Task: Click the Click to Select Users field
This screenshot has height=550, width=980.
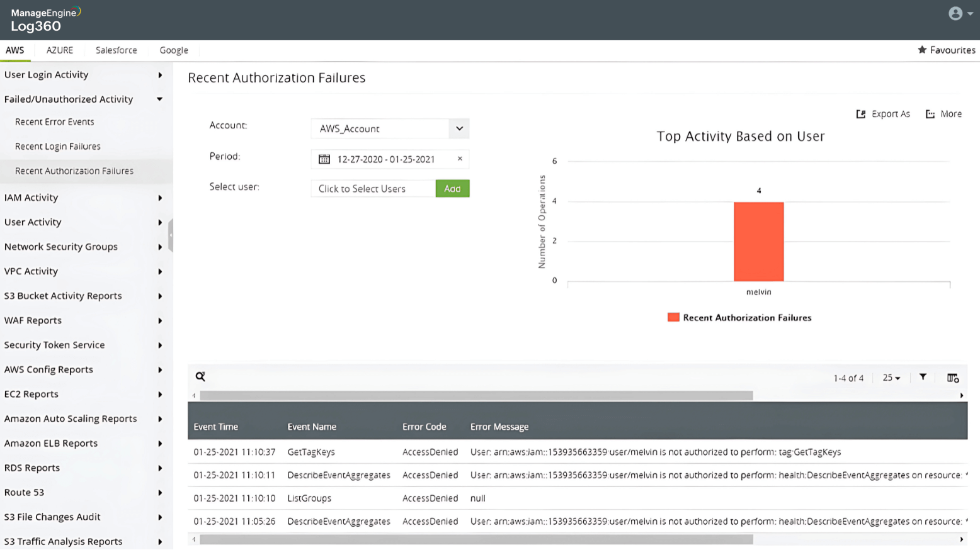Action: click(372, 188)
